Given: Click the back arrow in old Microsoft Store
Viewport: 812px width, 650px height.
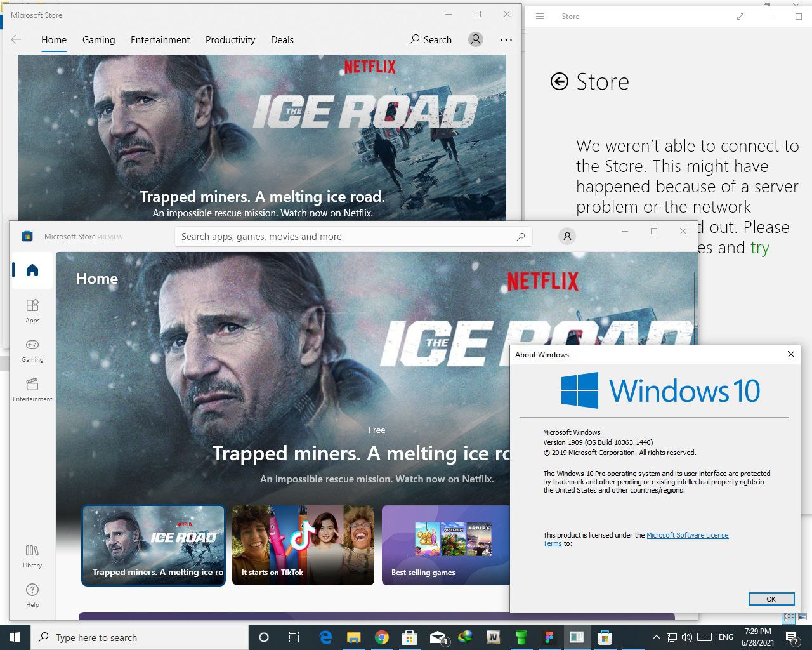Looking at the screenshot, I should tap(16, 39).
